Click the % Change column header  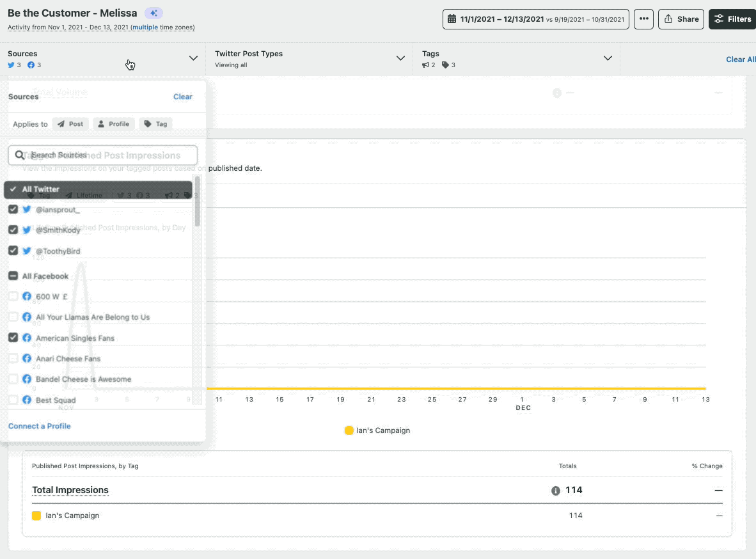point(707,466)
